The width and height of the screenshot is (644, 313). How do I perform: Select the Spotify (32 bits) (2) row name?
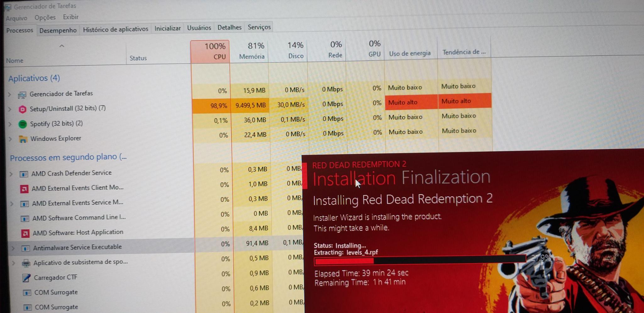coord(56,124)
